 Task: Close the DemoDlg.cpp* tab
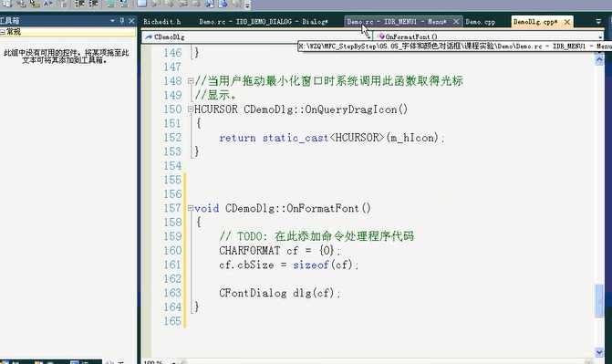(x=567, y=22)
